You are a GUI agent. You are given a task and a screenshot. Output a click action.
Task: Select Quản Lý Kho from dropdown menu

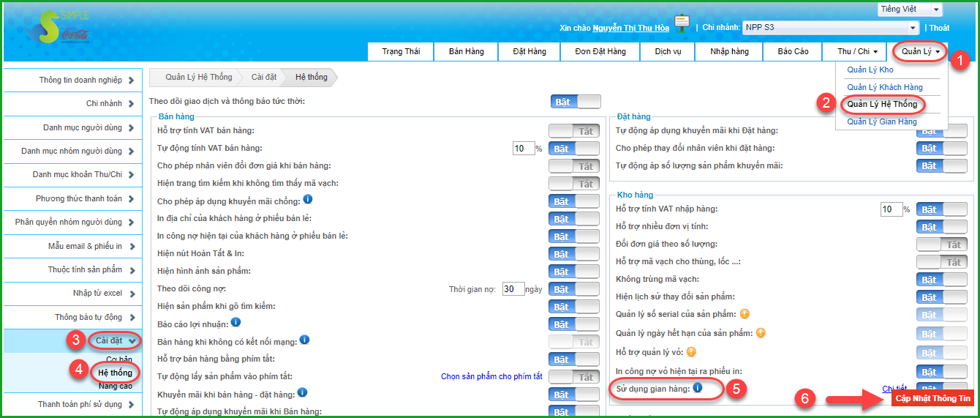point(870,70)
